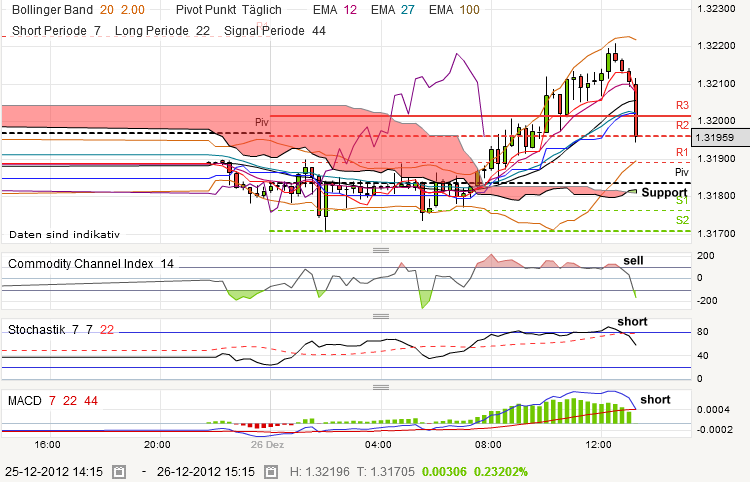
Task: Click the start date 25-12-2012 14:15
Action: pos(54,472)
